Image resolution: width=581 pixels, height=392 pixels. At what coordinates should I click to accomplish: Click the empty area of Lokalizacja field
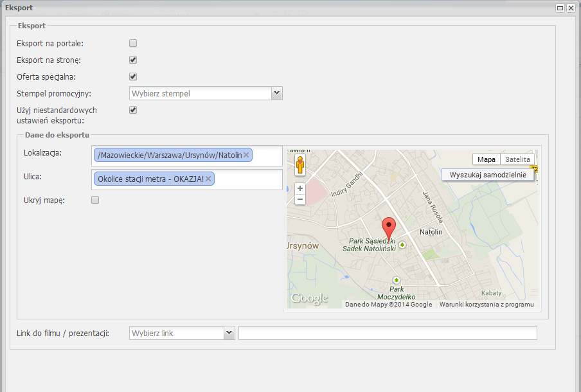pyautogui.click(x=267, y=156)
